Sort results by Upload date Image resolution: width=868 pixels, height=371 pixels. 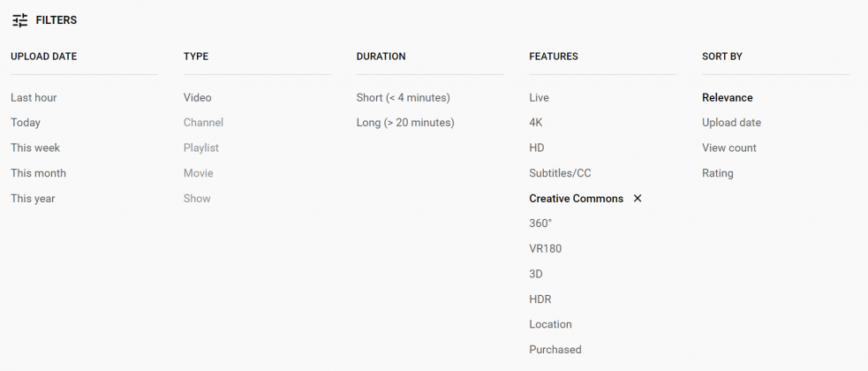[x=731, y=123]
